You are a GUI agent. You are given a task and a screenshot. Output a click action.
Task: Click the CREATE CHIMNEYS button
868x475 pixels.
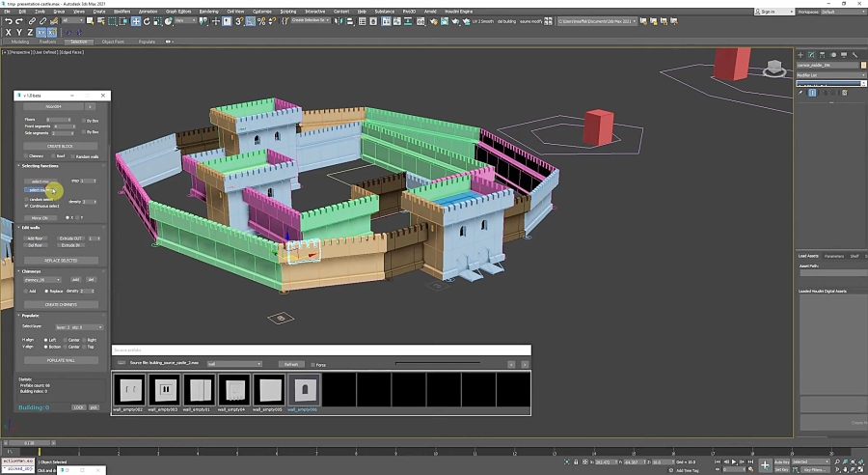pyautogui.click(x=61, y=305)
